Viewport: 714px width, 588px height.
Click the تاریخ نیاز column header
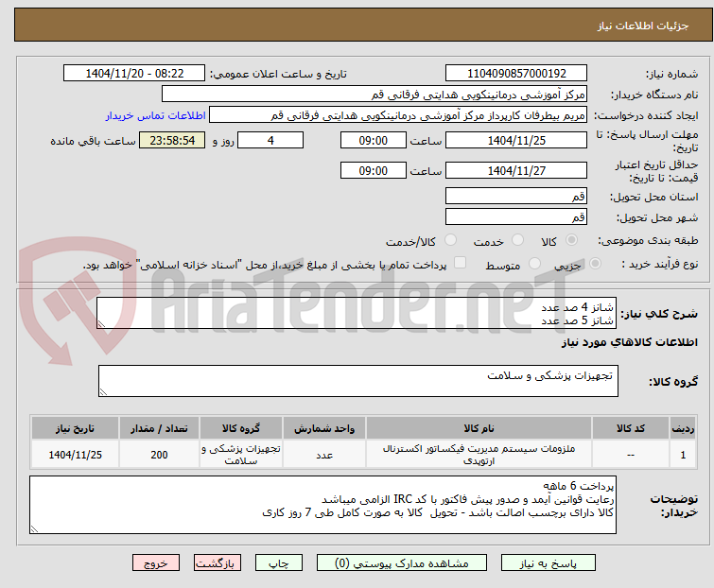coord(75,428)
